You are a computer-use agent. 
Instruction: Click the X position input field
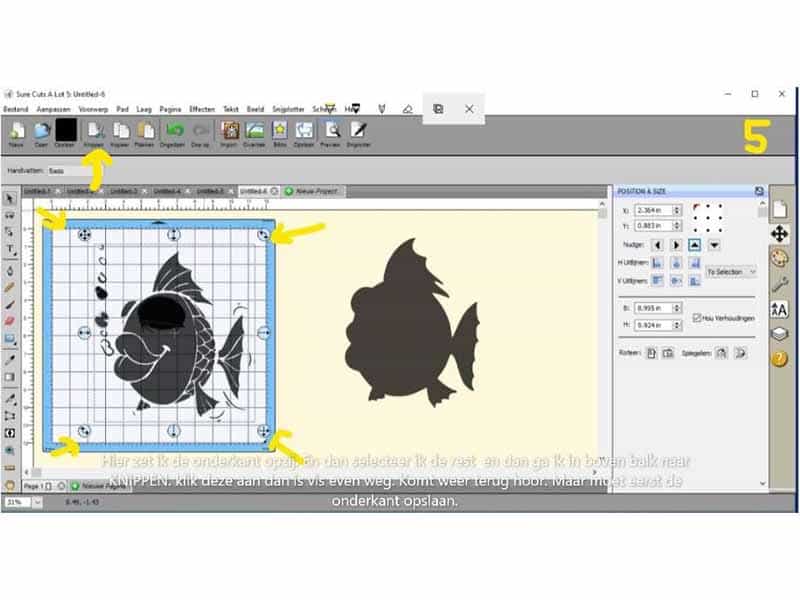654,210
